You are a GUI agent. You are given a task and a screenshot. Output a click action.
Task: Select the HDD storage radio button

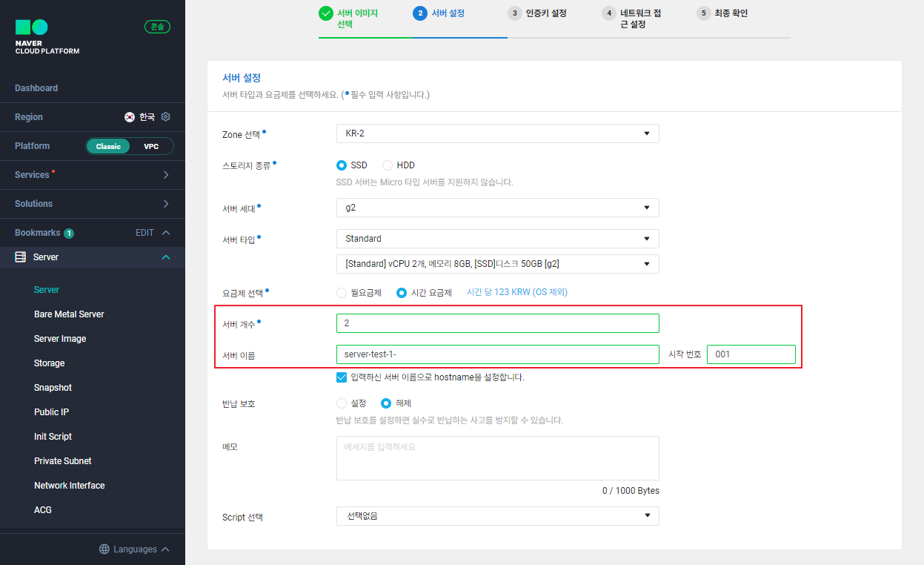[x=388, y=165]
